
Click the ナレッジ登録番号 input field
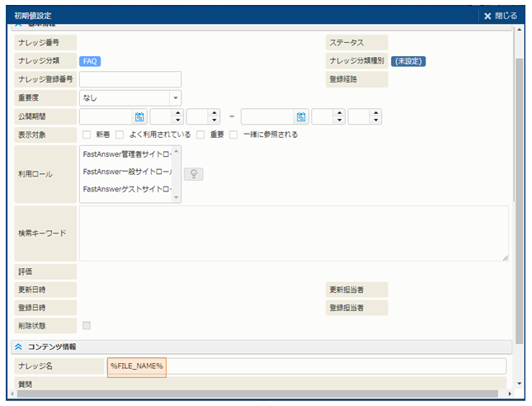click(130, 79)
